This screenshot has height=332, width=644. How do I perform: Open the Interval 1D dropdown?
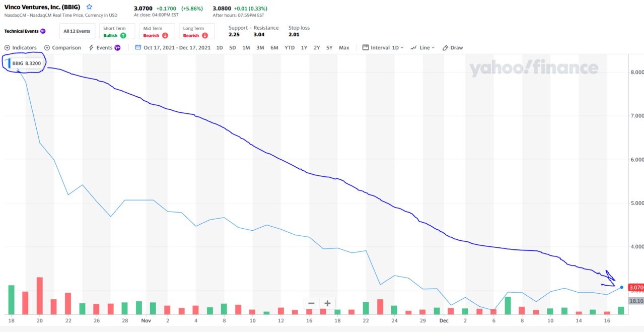click(x=383, y=48)
